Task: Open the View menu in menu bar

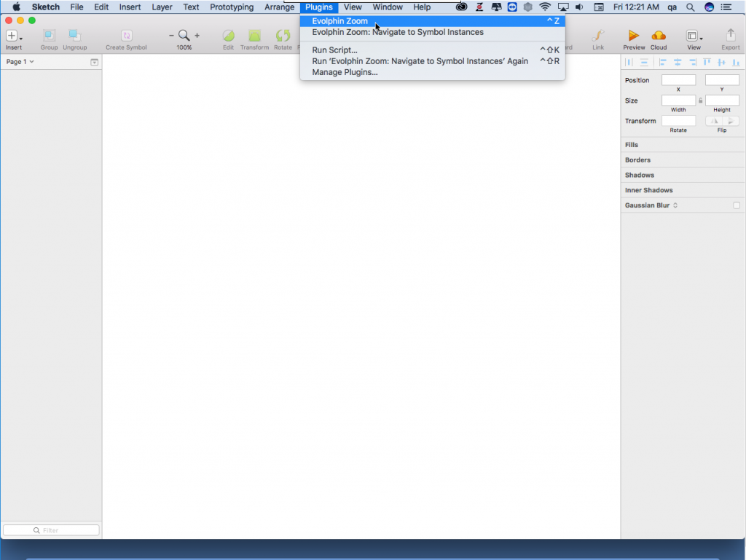Action: pyautogui.click(x=353, y=7)
